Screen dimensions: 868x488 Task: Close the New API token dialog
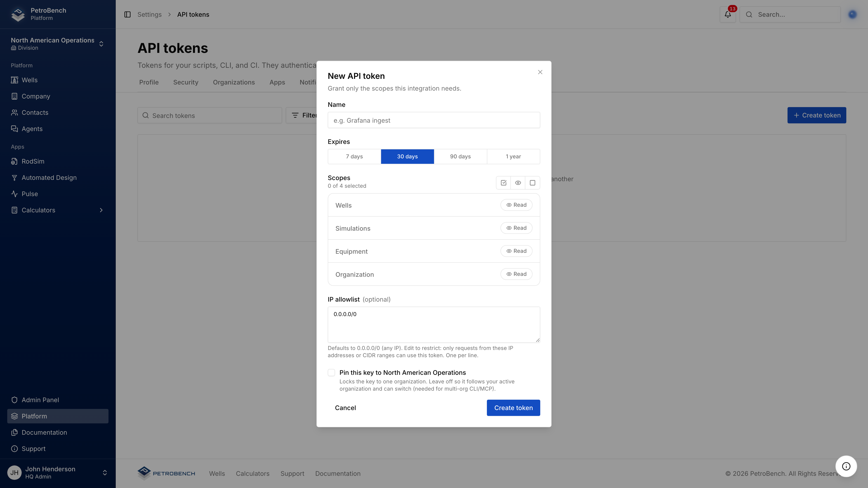[x=540, y=72]
